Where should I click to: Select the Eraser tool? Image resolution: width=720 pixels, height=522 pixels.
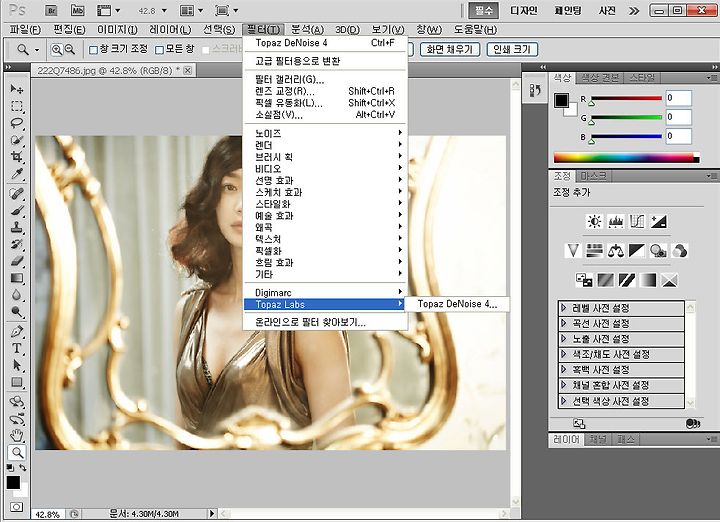pos(17,261)
